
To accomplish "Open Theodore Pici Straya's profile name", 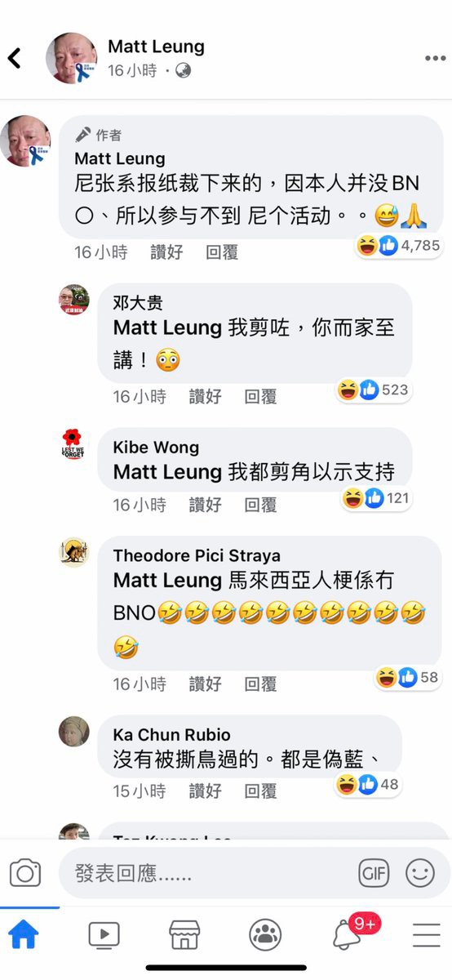I will click(x=197, y=555).
